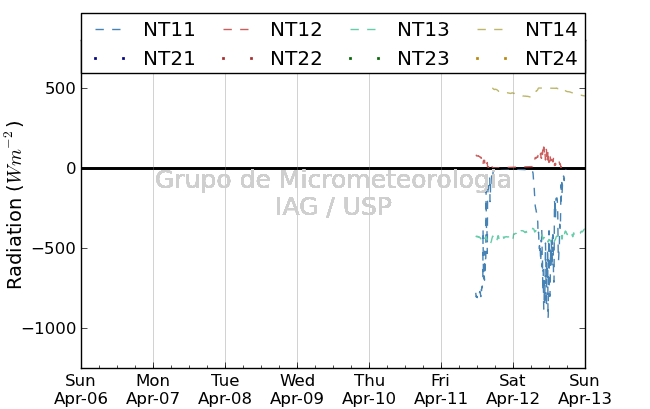Viewport: 650px width, 409px height.
Task: Click the NT21 legend label
Action: (169, 58)
